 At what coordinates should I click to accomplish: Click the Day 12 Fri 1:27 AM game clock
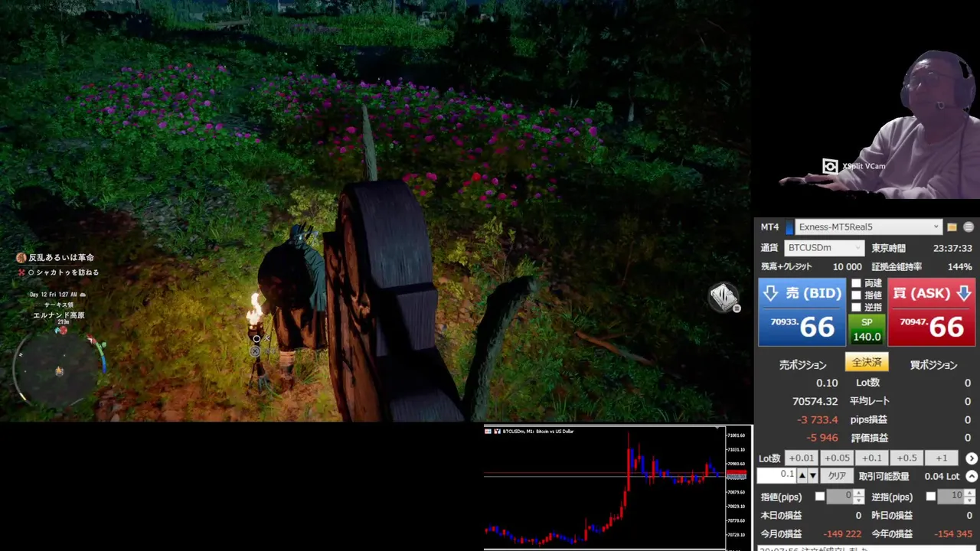click(x=53, y=295)
